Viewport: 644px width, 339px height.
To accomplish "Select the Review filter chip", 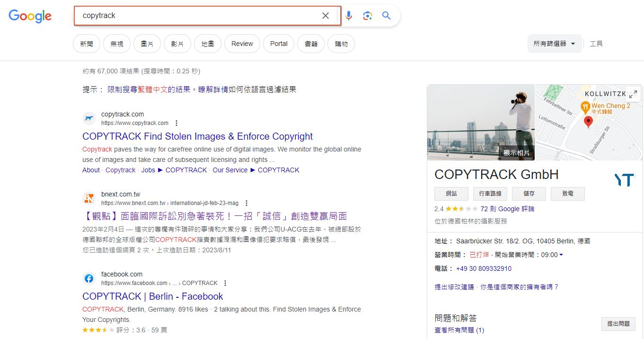I will (x=242, y=44).
